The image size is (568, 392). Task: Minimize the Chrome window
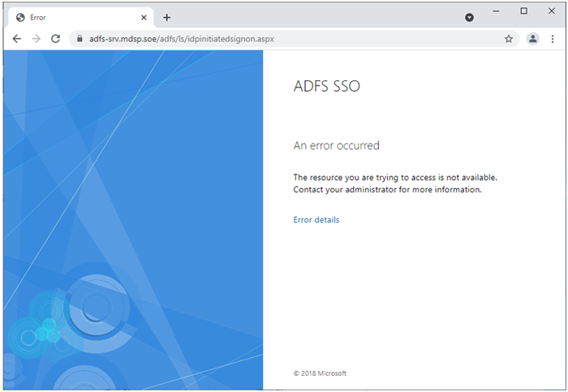pos(496,11)
